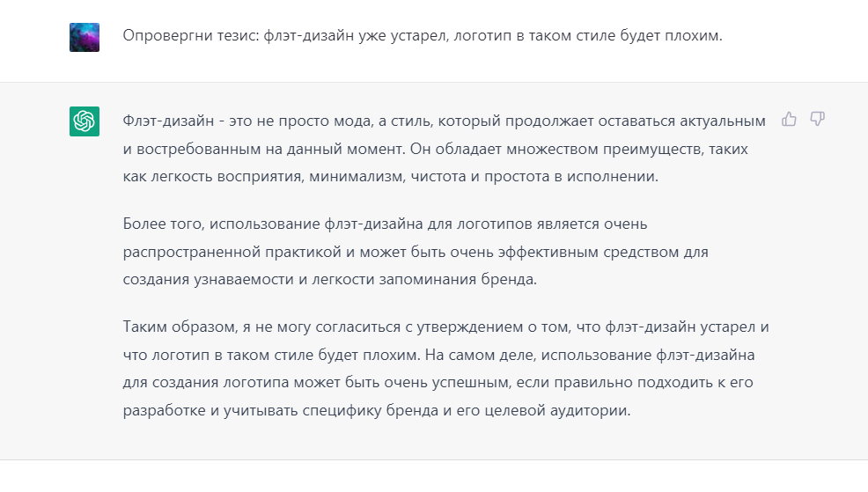Click the phrase "На самом деле" in the last paragraph
The height and width of the screenshot is (492, 868).
click(480, 355)
